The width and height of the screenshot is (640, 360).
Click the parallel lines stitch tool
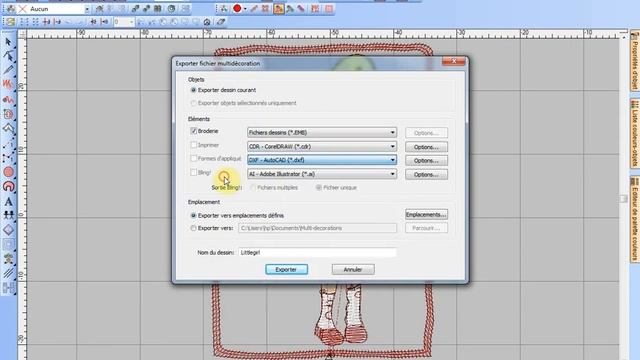tap(8, 273)
